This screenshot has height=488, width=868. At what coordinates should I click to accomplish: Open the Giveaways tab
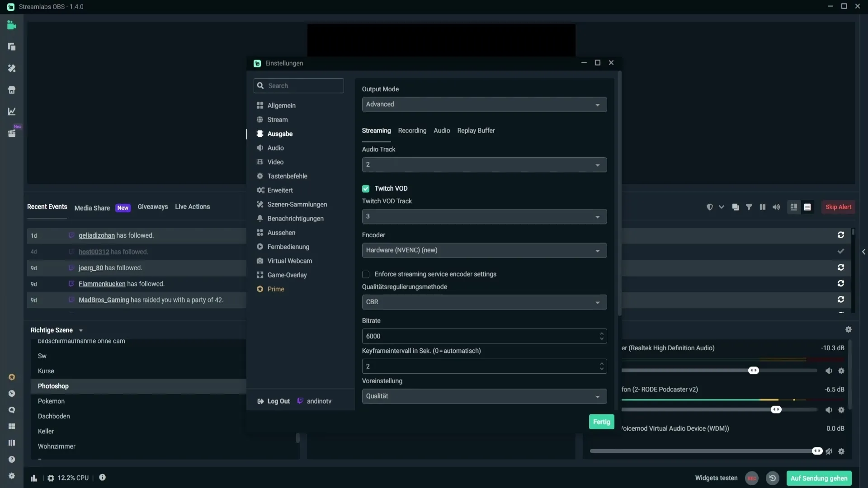152,206
